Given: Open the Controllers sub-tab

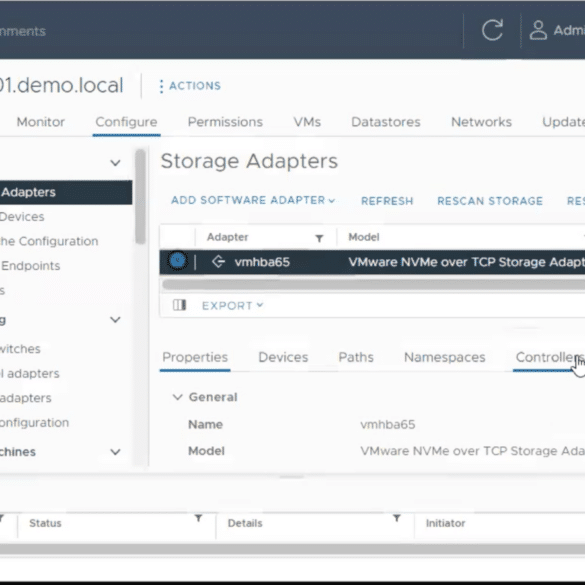Looking at the screenshot, I should [x=549, y=357].
